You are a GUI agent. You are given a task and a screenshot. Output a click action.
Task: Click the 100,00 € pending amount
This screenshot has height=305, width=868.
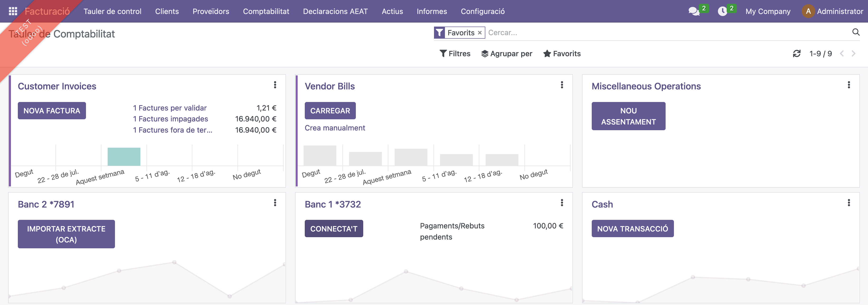pyautogui.click(x=548, y=226)
